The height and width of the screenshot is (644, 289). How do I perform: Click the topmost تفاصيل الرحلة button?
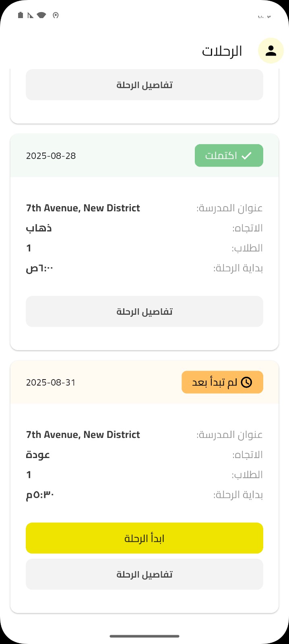[144, 85]
